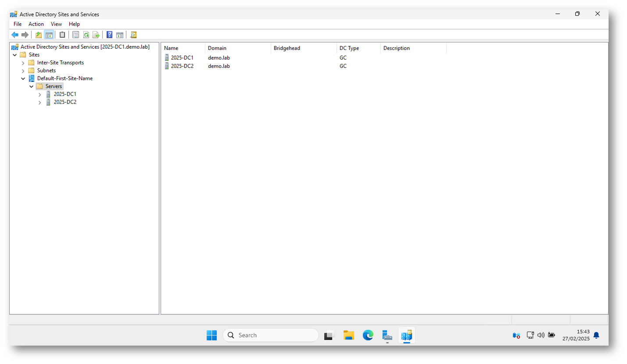Click the Forward arrow toolbar icon

[x=25, y=35]
